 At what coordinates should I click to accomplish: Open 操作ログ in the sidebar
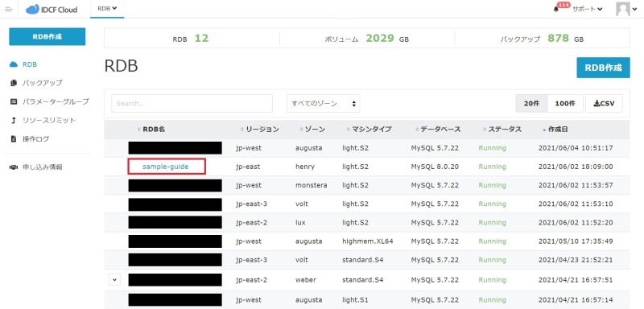(x=35, y=139)
